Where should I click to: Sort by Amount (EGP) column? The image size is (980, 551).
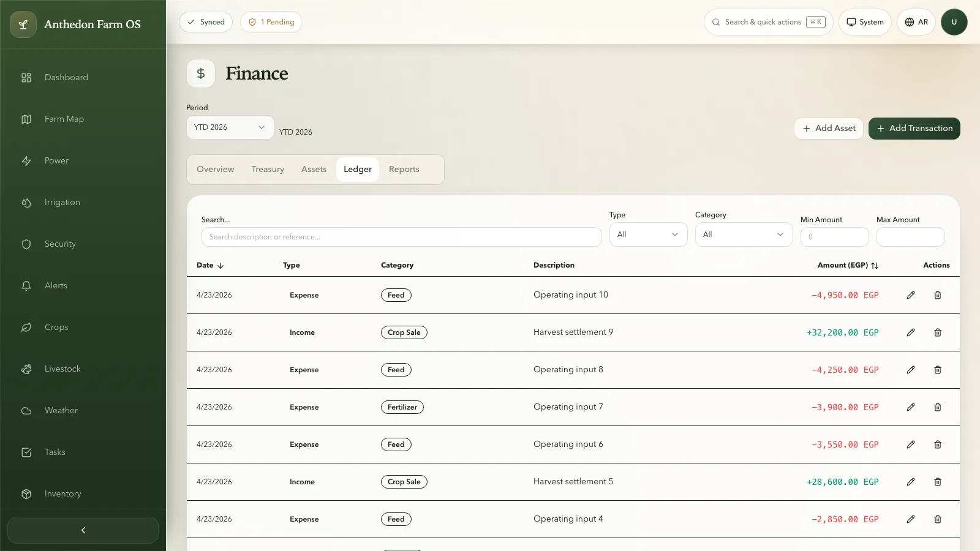click(x=848, y=265)
